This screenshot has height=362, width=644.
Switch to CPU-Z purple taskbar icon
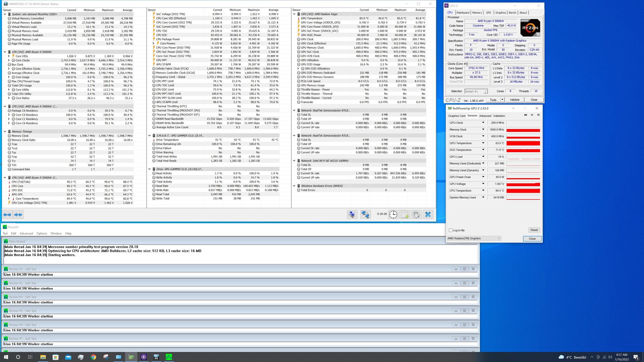click(144, 357)
